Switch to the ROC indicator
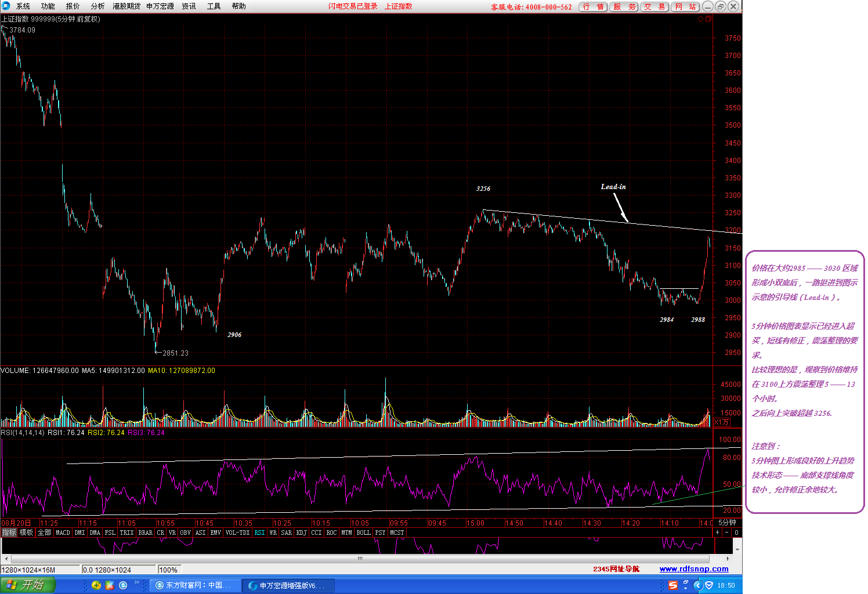This screenshot has height=594, width=868. tap(332, 533)
